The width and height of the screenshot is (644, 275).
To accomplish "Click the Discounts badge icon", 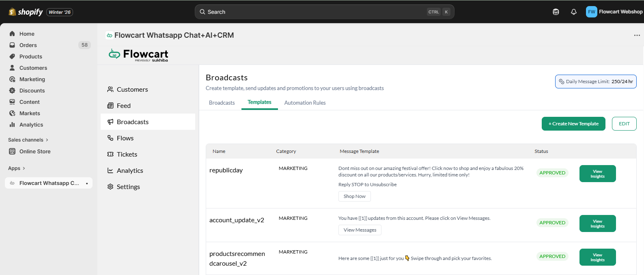I will (12, 90).
